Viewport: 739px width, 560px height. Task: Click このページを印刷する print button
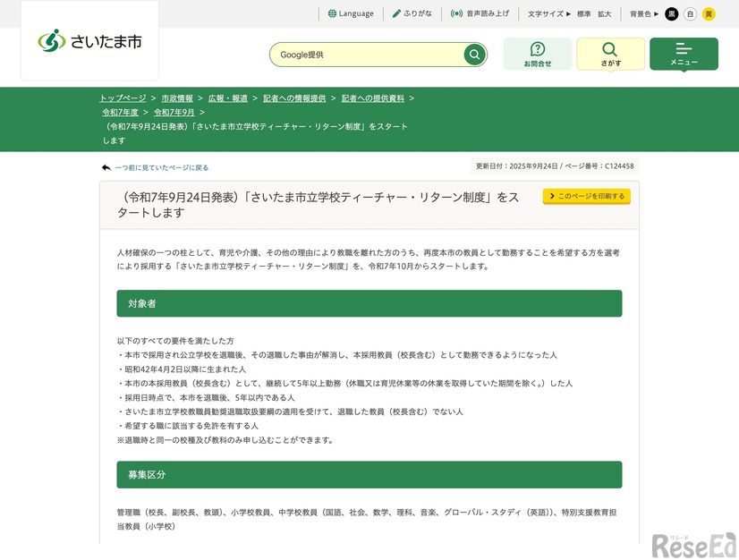(x=587, y=196)
